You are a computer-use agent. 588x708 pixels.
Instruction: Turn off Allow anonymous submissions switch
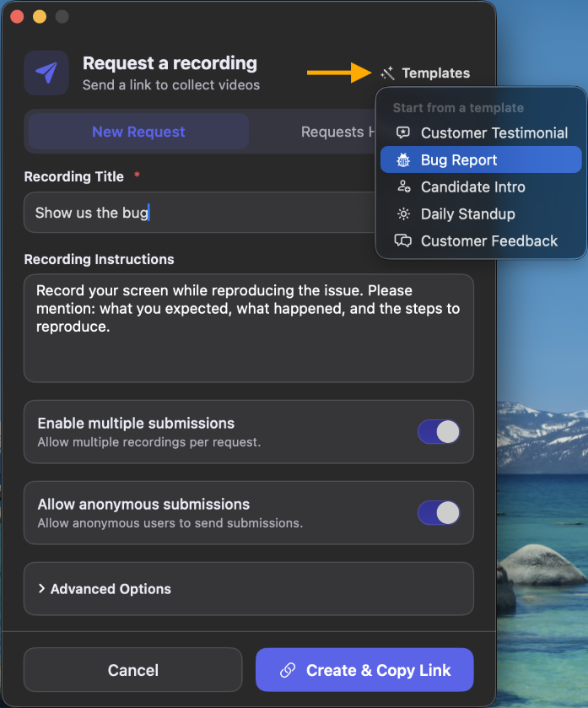click(439, 513)
